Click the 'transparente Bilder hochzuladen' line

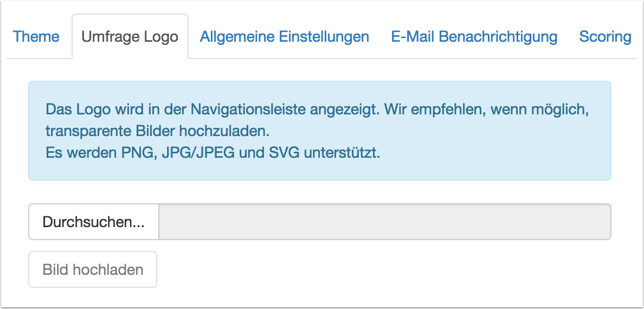[157, 131]
